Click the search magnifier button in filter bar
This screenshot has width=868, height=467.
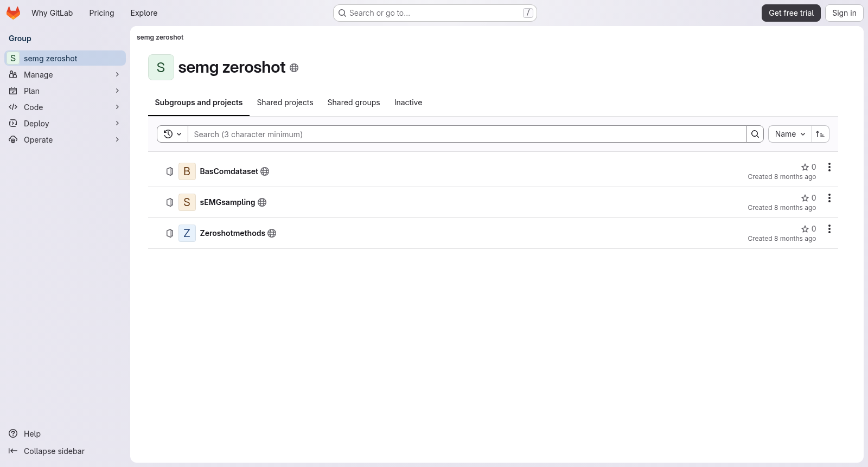tap(755, 134)
